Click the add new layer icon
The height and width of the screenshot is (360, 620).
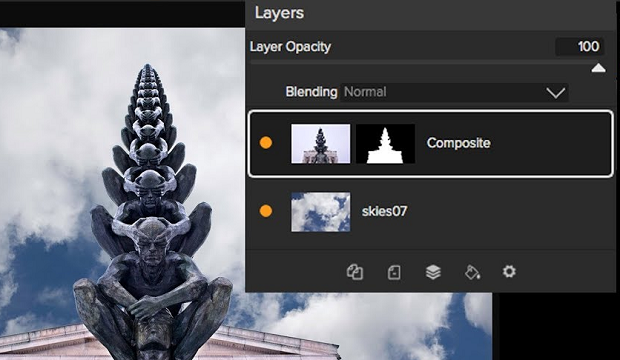click(394, 273)
